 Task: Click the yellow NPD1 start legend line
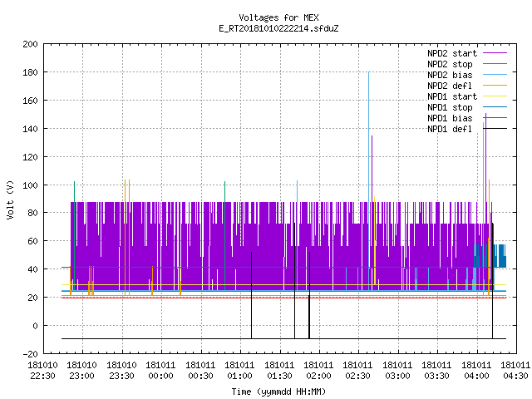[495, 96]
